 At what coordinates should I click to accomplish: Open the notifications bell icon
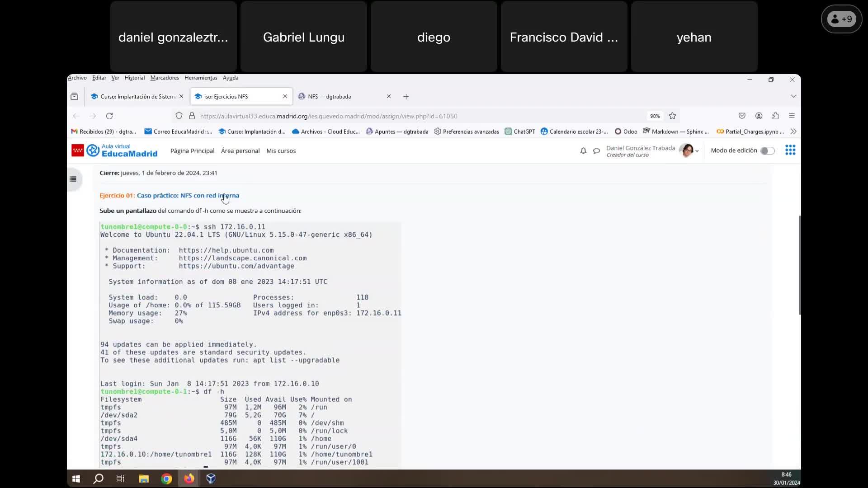click(x=583, y=151)
